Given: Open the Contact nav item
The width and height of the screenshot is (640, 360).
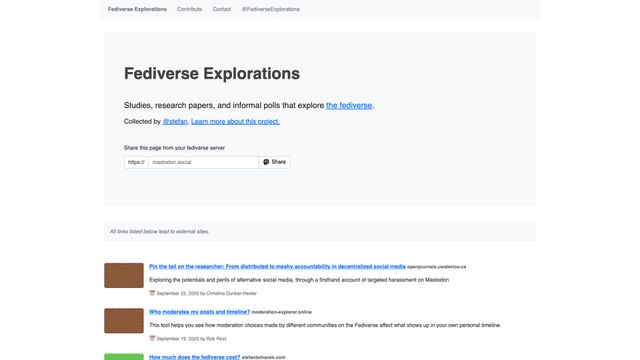Looking at the screenshot, I should coord(222,9).
